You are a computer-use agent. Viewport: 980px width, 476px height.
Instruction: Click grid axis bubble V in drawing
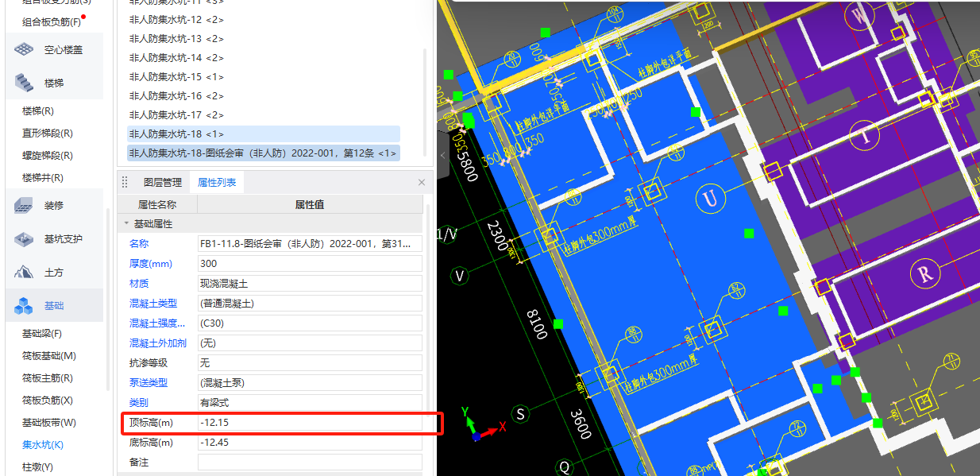(460, 276)
